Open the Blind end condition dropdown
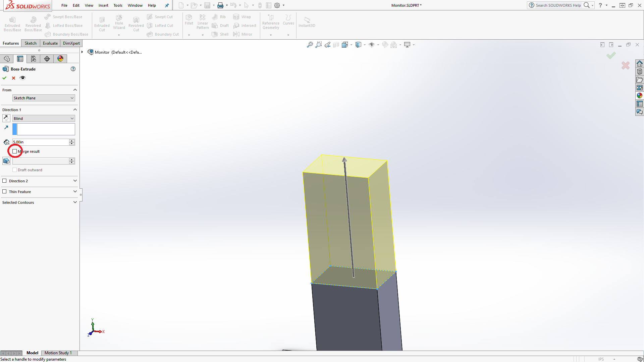The height and width of the screenshot is (362, 644). (44, 119)
